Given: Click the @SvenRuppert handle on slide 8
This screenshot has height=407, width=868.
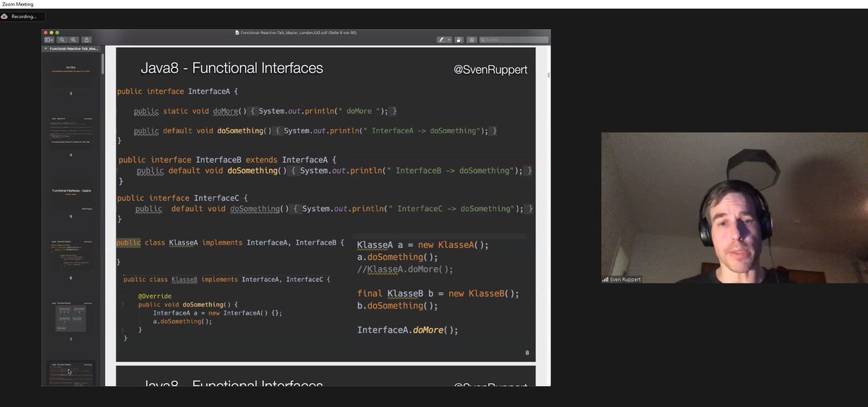Looking at the screenshot, I should [490, 69].
